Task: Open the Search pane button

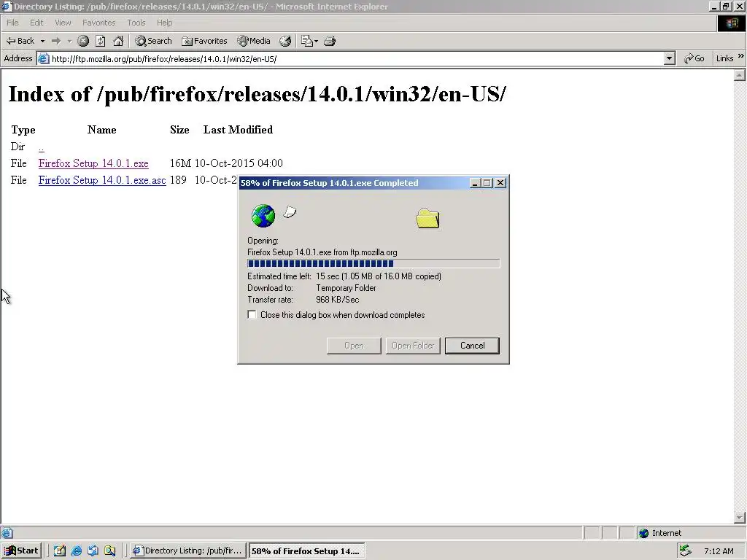Action: pyautogui.click(x=153, y=41)
